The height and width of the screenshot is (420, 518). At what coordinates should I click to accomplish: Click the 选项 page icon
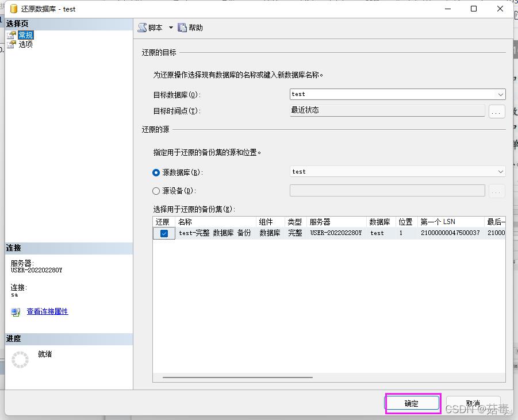point(11,44)
